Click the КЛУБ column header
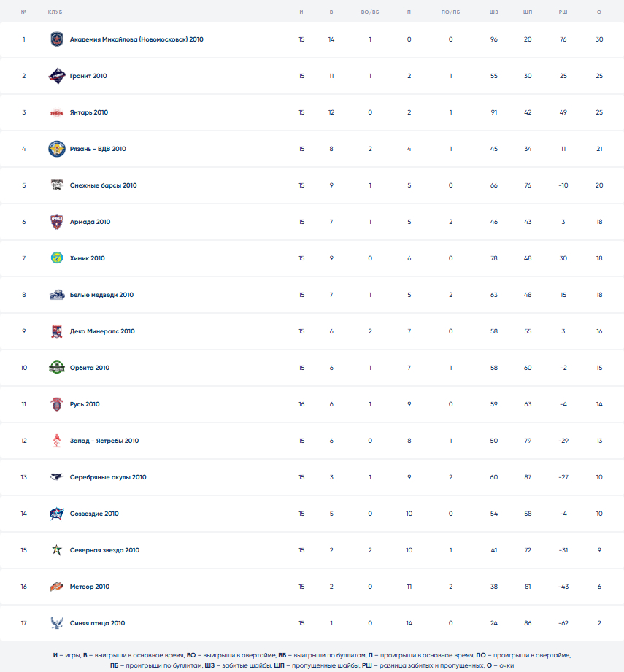This screenshot has height=672, width=624. point(55,13)
